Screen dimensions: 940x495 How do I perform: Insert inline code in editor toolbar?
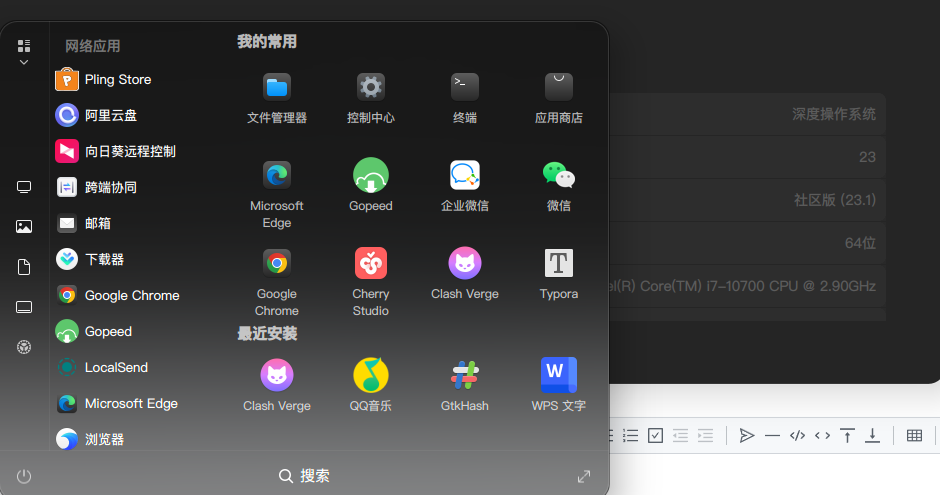tap(822, 436)
